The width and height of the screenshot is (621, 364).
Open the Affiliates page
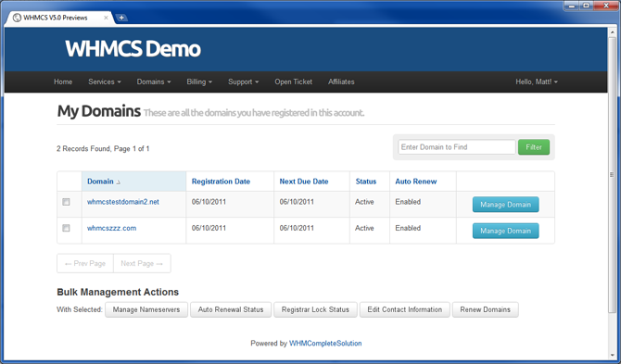[x=341, y=82]
